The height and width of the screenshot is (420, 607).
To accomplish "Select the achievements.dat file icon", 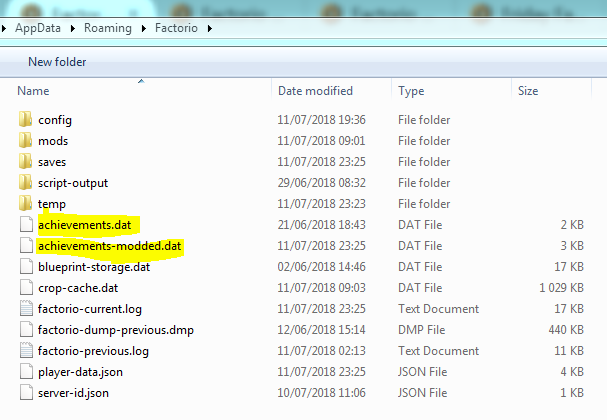I will 25,225.
